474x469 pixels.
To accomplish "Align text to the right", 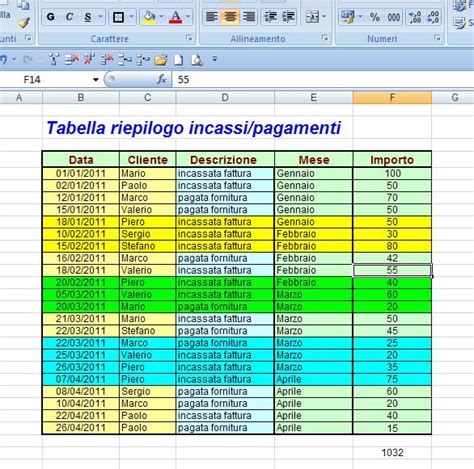I will click(249, 17).
